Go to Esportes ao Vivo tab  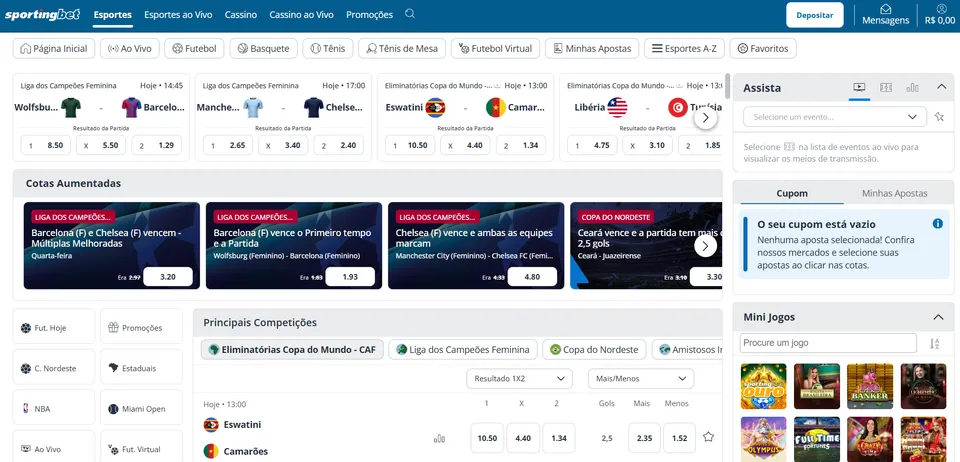(x=178, y=15)
